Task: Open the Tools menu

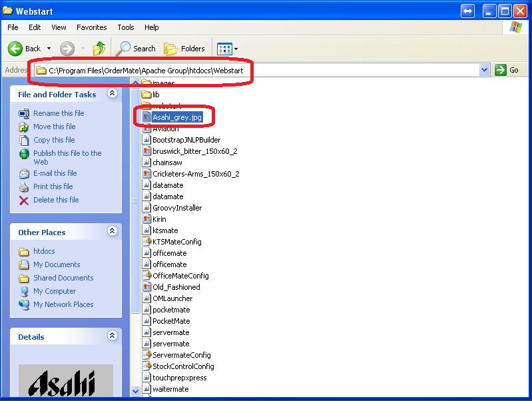Action: (x=126, y=27)
